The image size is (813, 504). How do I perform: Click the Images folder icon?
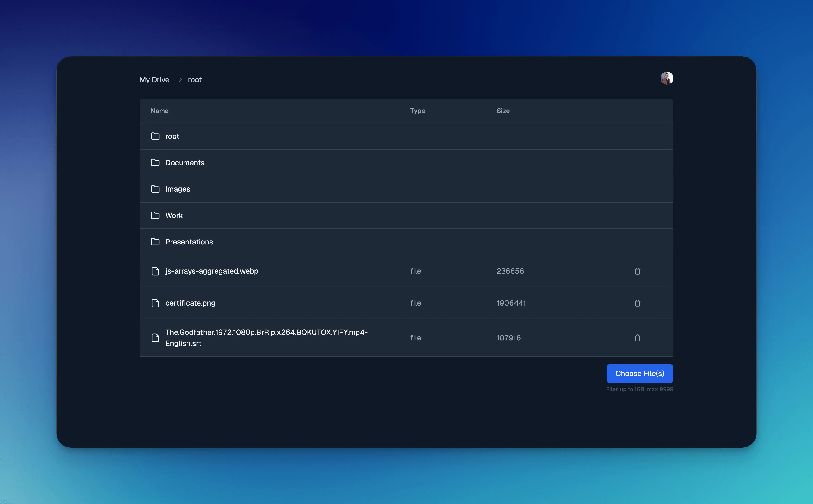155,189
